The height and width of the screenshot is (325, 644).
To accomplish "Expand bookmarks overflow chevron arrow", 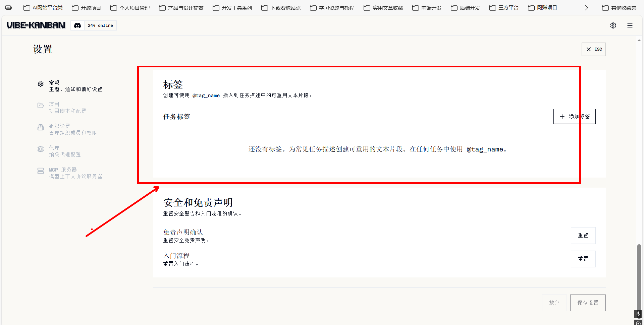I will coord(586,8).
